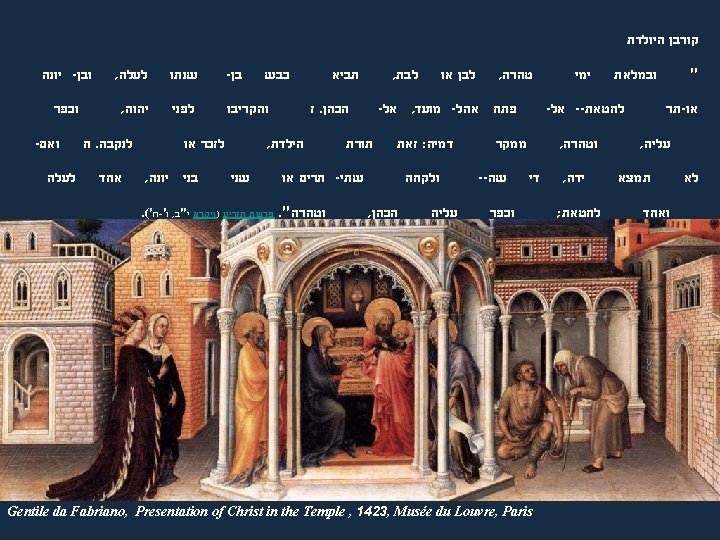Image resolution: width=720 pixels, height=540 pixels.
Task: Open the ויקרא hyperlink
Action: coord(204,214)
